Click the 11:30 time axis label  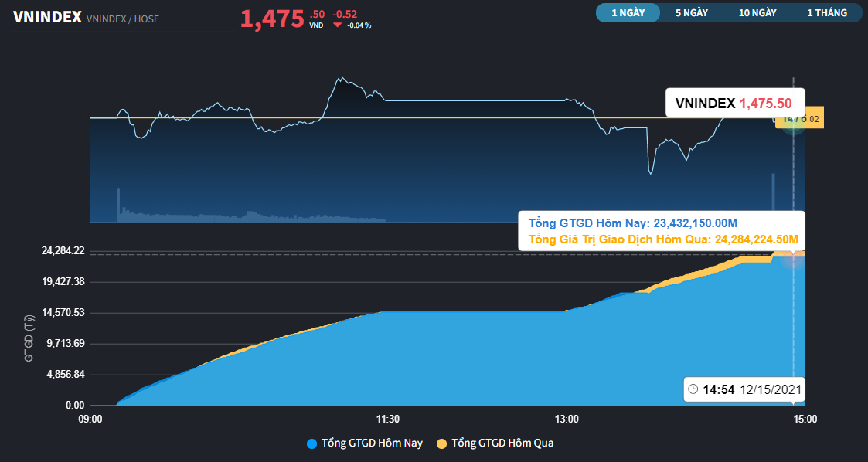point(387,420)
